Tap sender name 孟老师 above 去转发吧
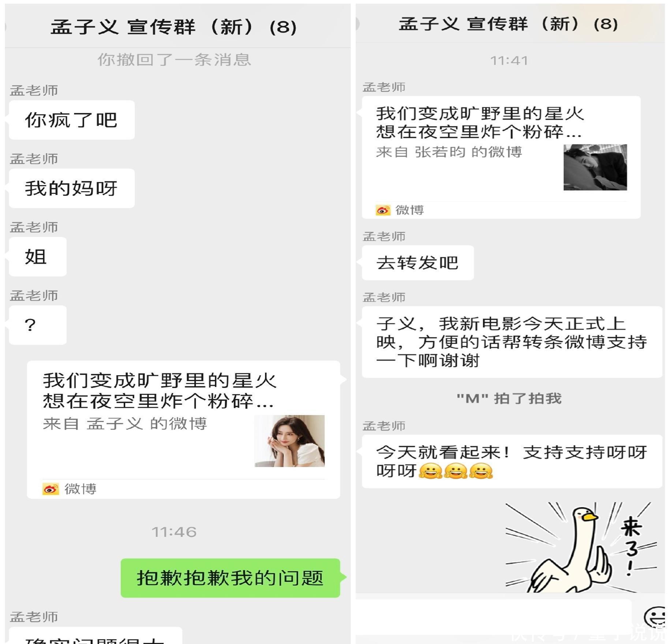This screenshot has height=644, width=670. click(x=384, y=237)
